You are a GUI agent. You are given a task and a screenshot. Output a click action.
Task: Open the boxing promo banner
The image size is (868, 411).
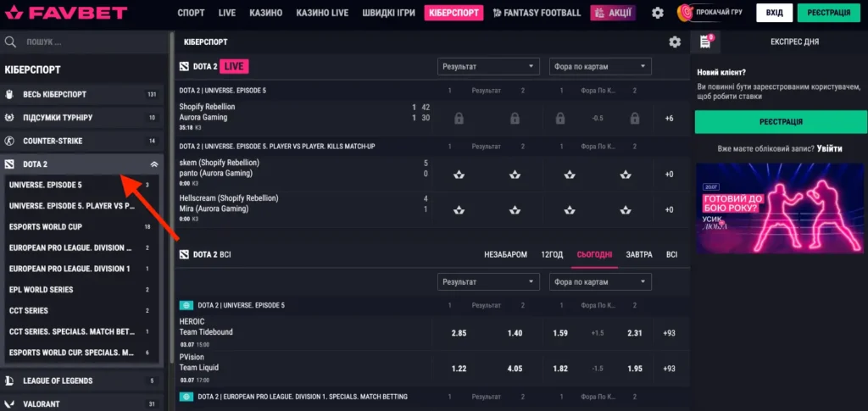tap(781, 208)
